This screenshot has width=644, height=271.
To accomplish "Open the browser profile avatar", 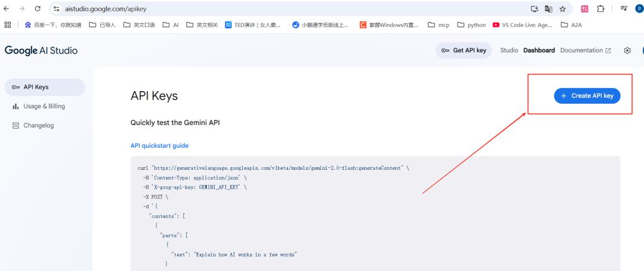I will point(640,8).
